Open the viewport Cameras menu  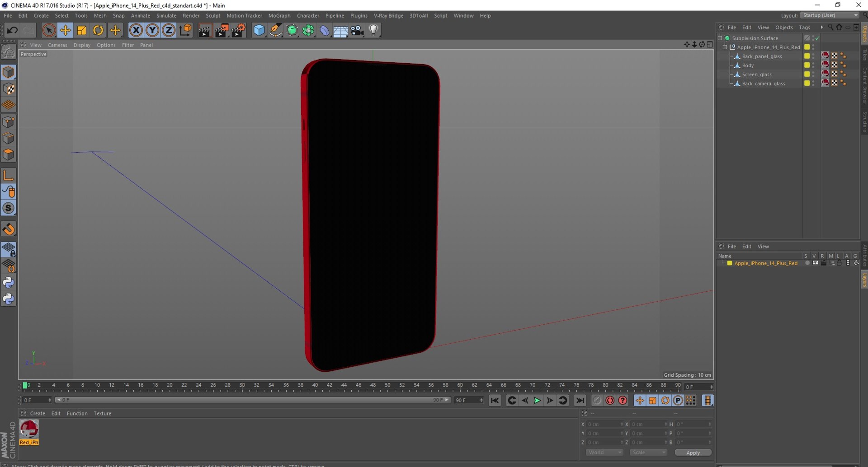[x=57, y=45]
